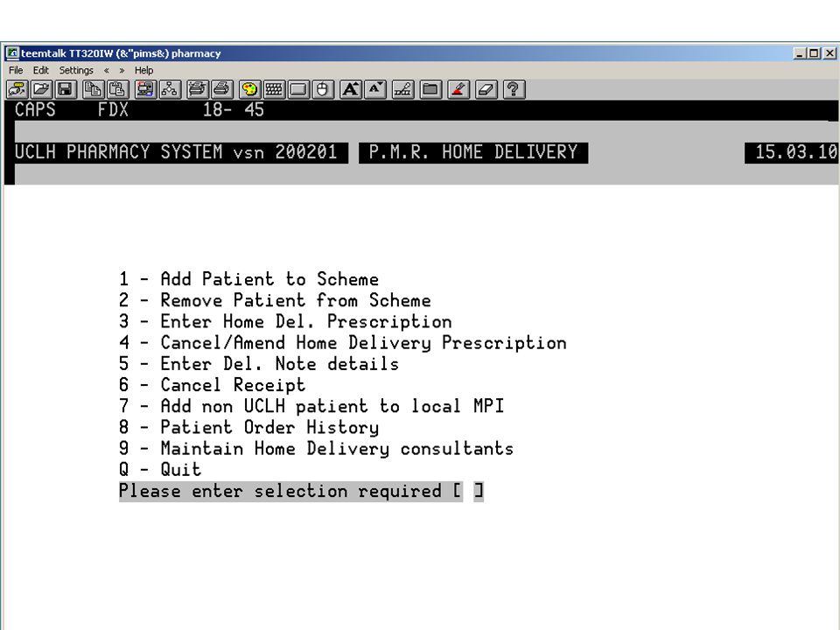Open the File menu

[x=16, y=70]
